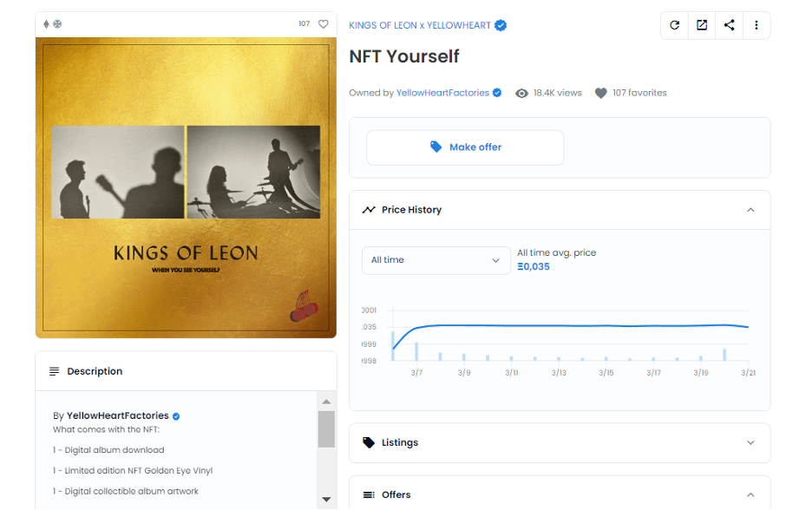Click the verified badge beside owner YellowHeartFactories
The image size is (812, 510).
pos(497,93)
